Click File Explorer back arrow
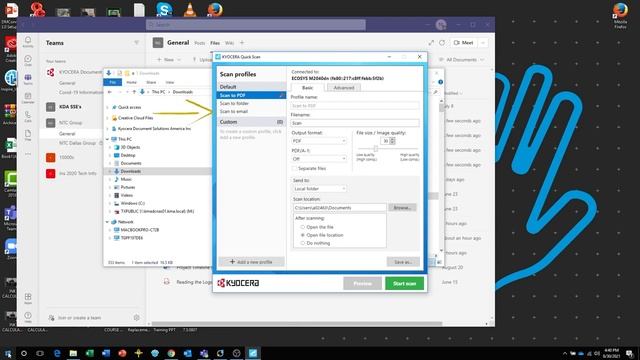 109,92
